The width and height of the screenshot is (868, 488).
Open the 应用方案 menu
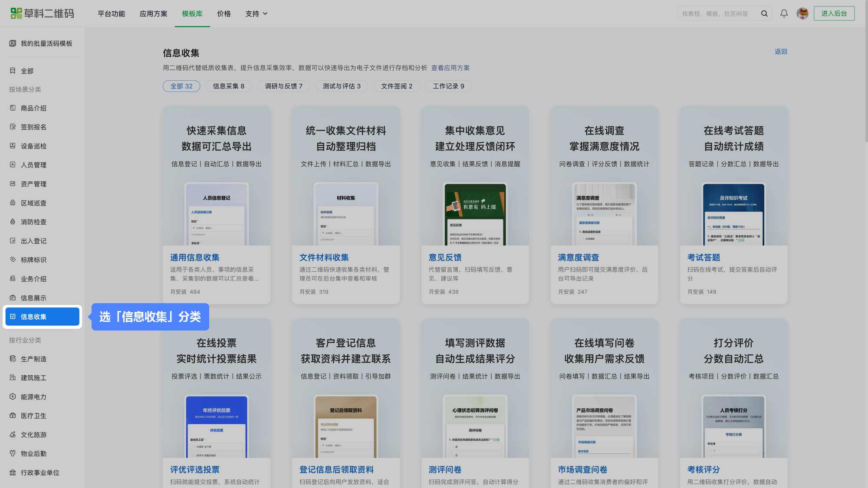click(x=153, y=13)
